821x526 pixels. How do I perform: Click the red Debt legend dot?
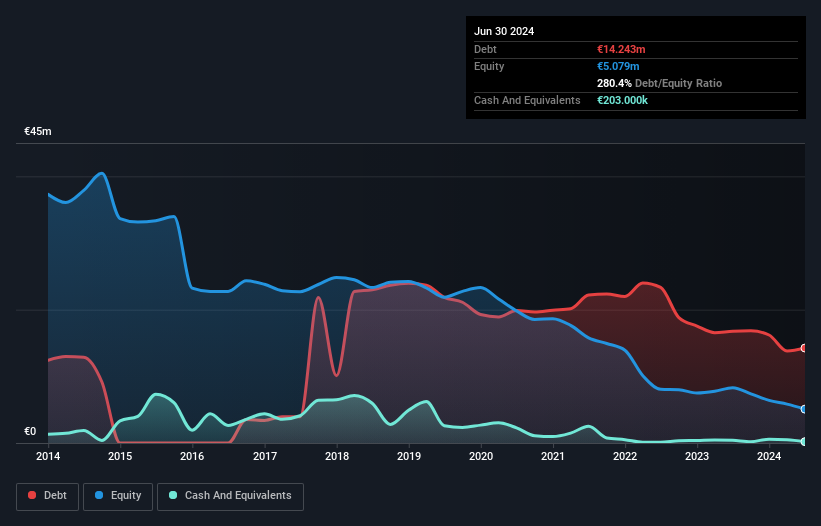click(x=32, y=495)
